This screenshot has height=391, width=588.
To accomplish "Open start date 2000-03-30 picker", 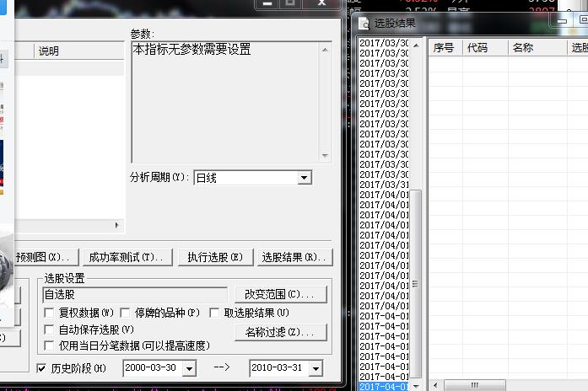I will (x=189, y=369).
